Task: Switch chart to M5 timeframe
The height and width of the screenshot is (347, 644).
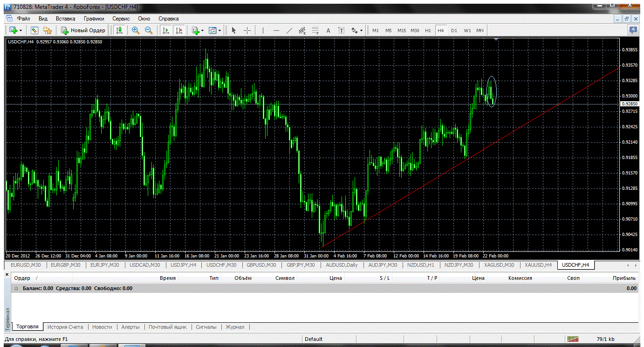Action: [x=388, y=30]
